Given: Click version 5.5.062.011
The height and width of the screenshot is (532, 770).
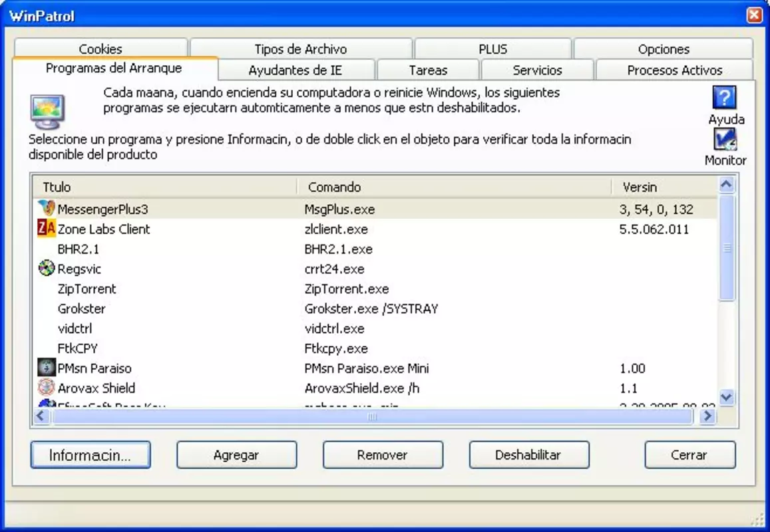Looking at the screenshot, I should pos(654,229).
